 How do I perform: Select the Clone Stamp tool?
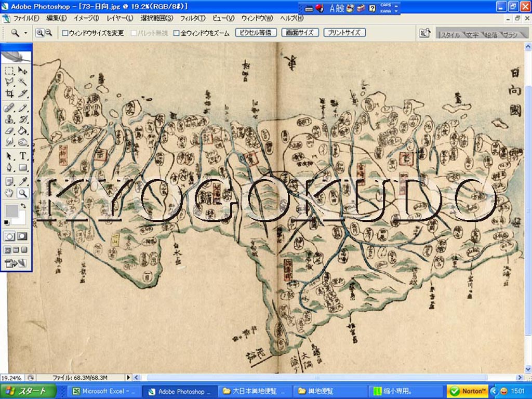(x=9, y=119)
